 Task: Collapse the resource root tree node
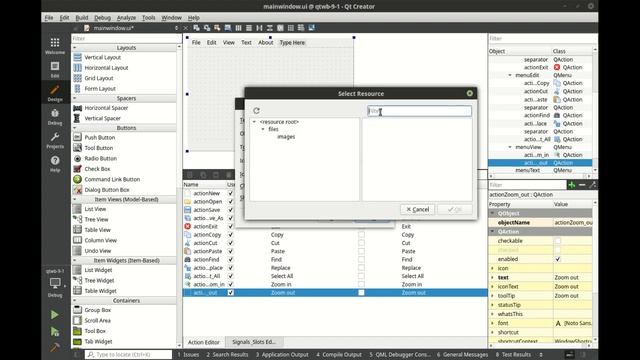point(254,122)
